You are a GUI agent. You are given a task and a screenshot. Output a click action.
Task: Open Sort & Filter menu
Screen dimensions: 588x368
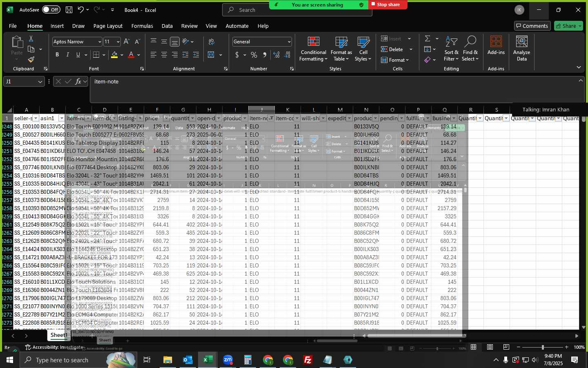tap(451, 49)
